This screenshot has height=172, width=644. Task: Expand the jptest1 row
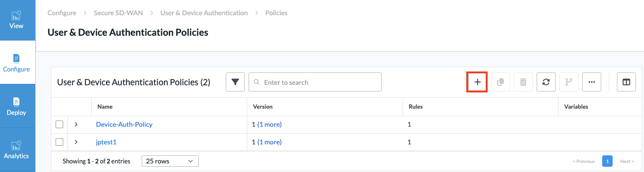point(76,142)
